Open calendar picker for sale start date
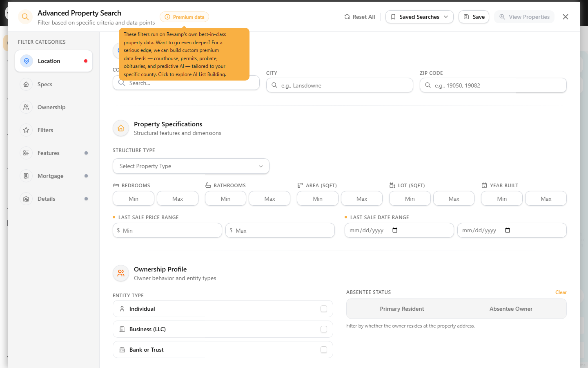Screen dimensions: 588x368 point(395,230)
